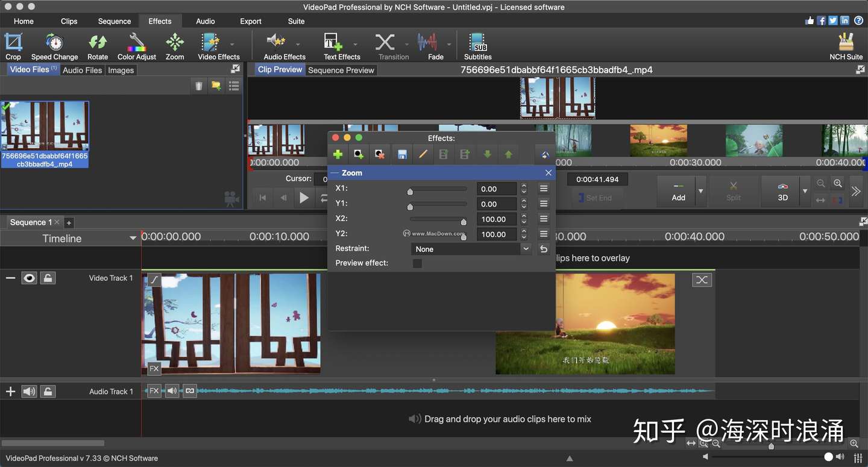Click the Play button in clip preview
The height and width of the screenshot is (467, 868).
pos(304,198)
